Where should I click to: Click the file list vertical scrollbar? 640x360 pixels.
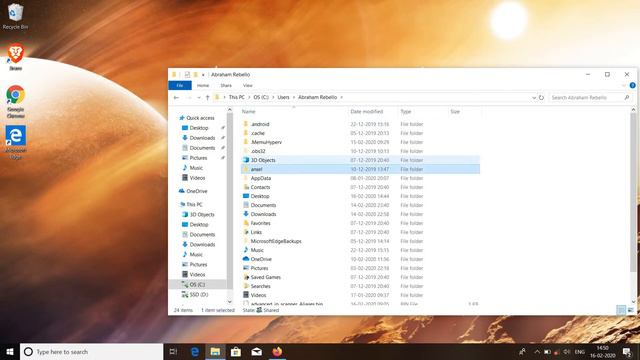(x=633, y=193)
